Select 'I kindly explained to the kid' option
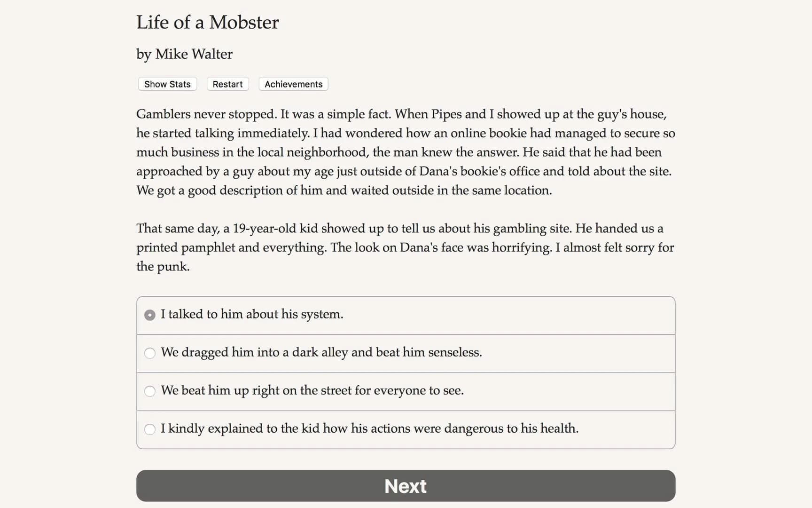This screenshot has width=812, height=508. click(x=370, y=429)
